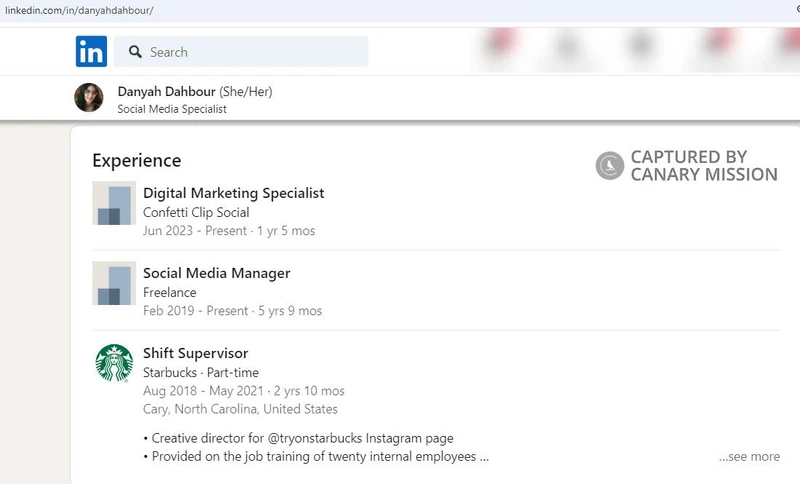Click the 'Confetti Clip Social' company name
The height and width of the screenshot is (484, 800).
pyautogui.click(x=196, y=213)
